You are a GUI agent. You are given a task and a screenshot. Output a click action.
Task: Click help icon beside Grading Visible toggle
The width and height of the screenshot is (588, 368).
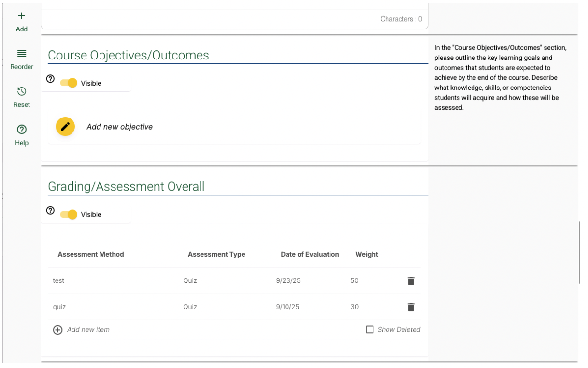pyautogui.click(x=50, y=210)
